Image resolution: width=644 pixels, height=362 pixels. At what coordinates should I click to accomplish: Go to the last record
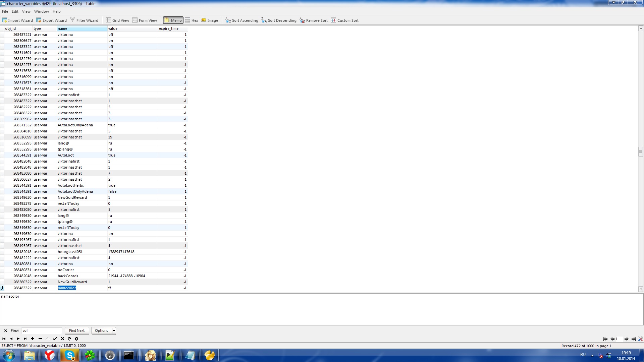pos(25,339)
